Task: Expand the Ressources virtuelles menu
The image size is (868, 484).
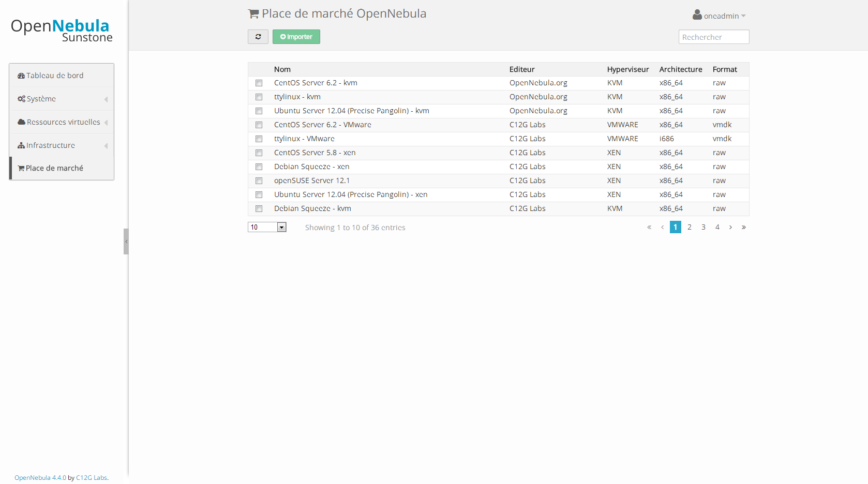Action: [62, 122]
